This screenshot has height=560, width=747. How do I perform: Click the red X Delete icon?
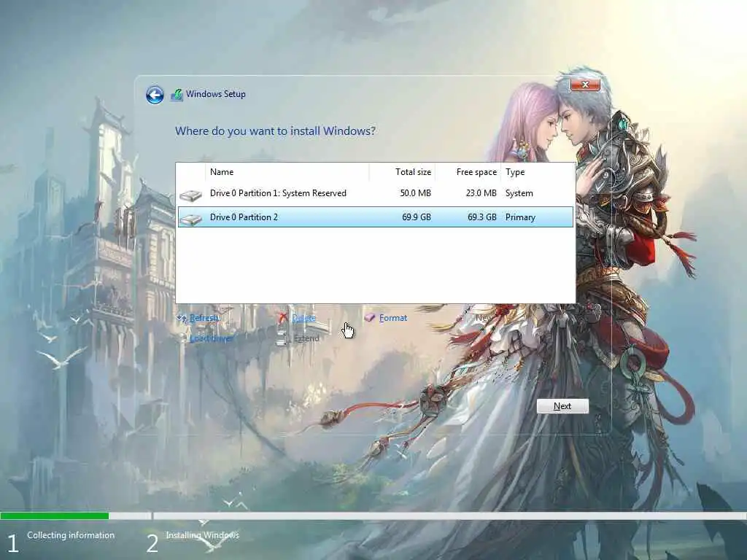tap(283, 318)
